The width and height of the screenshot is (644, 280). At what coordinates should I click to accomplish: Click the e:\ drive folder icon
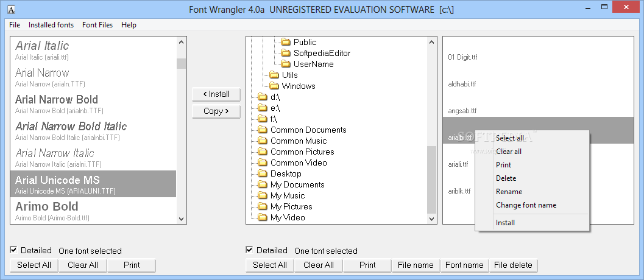click(263, 108)
